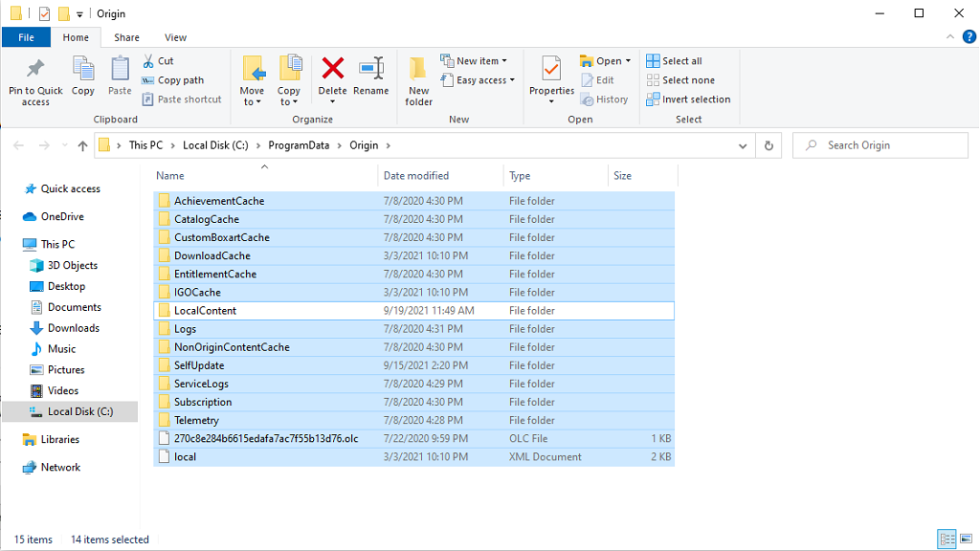Open the Open button's dropdown arrow

tap(627, 59)
